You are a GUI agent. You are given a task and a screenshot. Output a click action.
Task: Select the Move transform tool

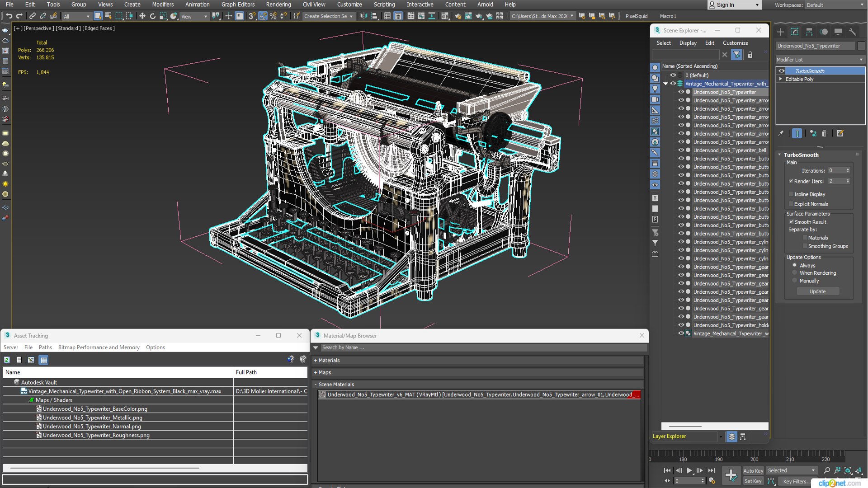click(142, 16)
